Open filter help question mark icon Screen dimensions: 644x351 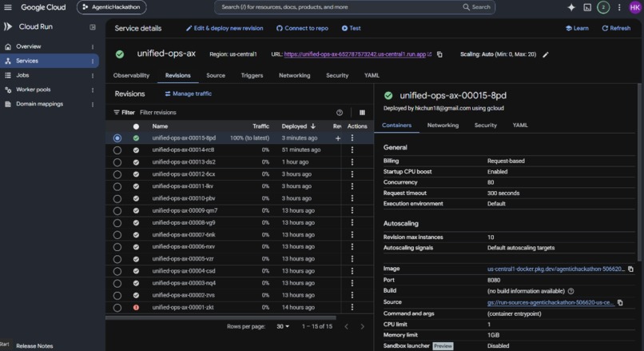point(340,113)
